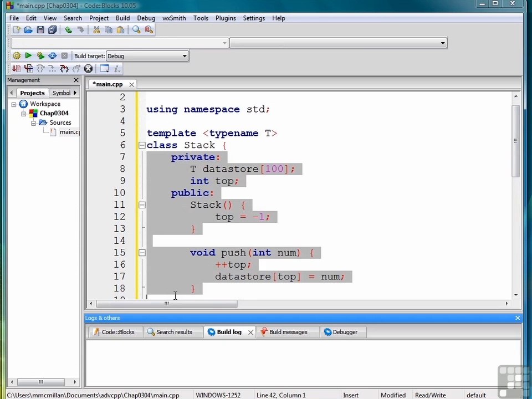532x399 pixels.
Task: Click the Copy icon in the toolbar
Action: click(x=109, y=30)
